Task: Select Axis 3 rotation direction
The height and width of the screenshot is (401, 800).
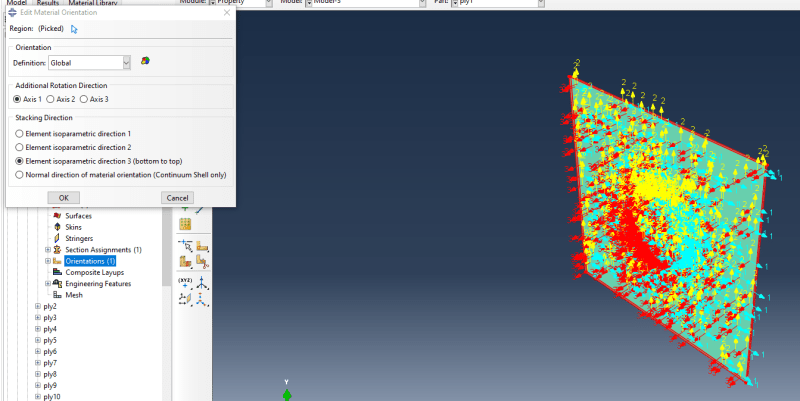Action: click(84, 99)
